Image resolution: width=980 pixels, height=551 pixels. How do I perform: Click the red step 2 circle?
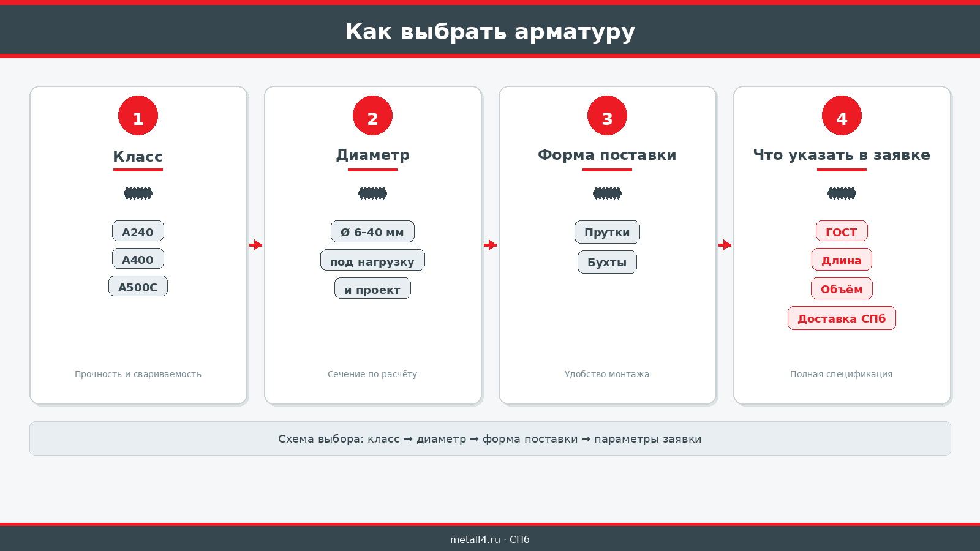pos(372,115)
